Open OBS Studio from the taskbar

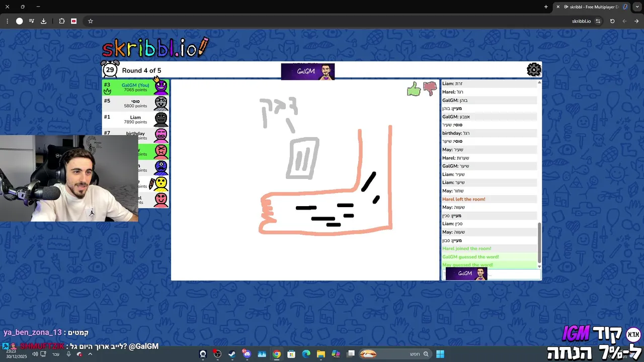click(217, 354)
